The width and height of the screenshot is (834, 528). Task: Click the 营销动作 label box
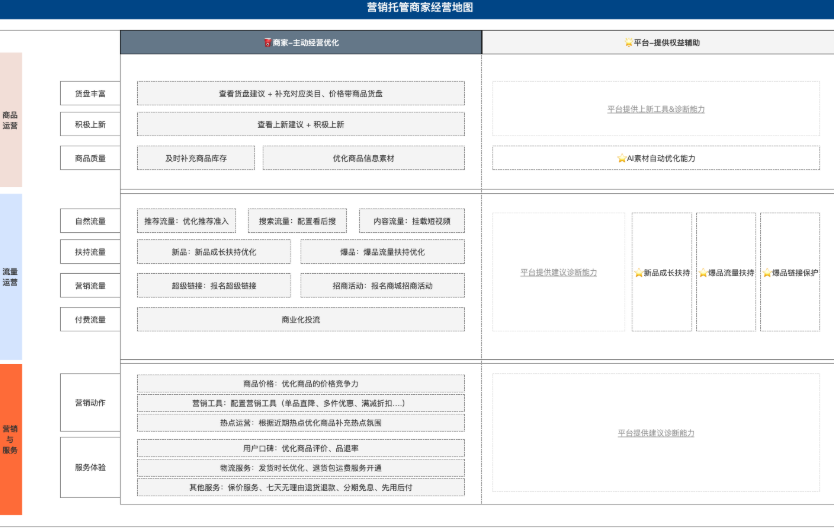pos(90,403)
